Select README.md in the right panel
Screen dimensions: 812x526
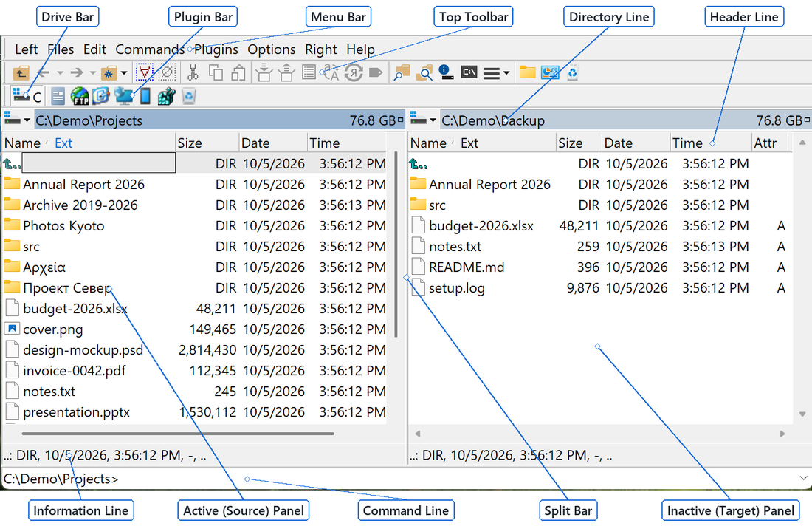(x=467, y=267)
